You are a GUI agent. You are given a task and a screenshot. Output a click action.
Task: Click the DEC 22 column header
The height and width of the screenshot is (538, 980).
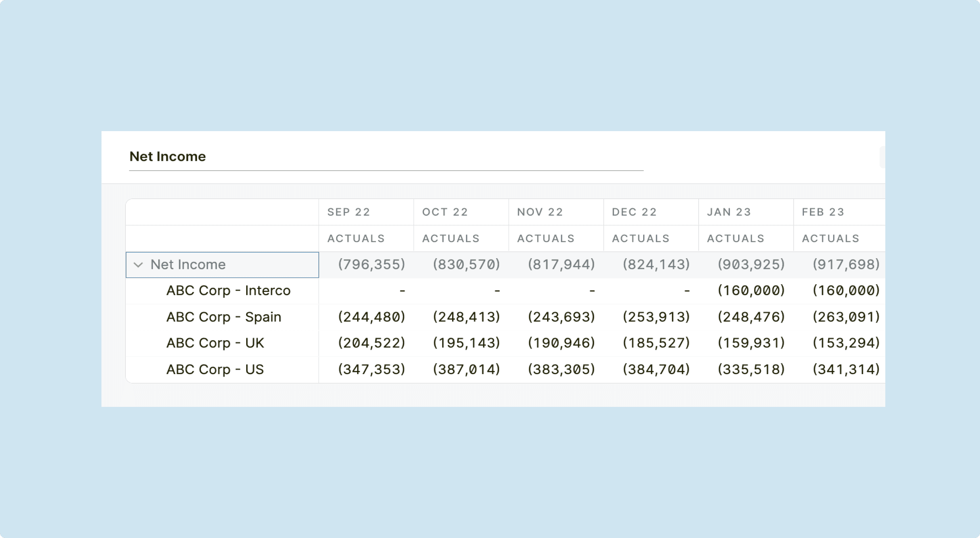coord(634,212)
